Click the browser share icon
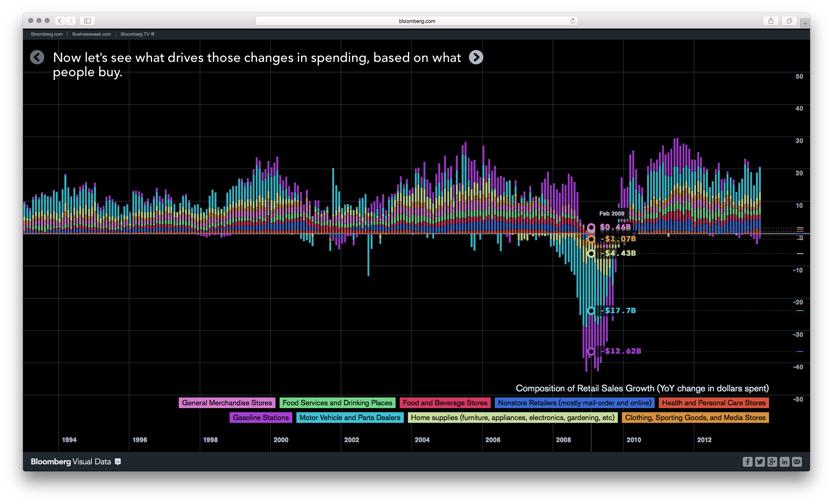The width and height of the screenshot is (833, 504). [771, 20]
